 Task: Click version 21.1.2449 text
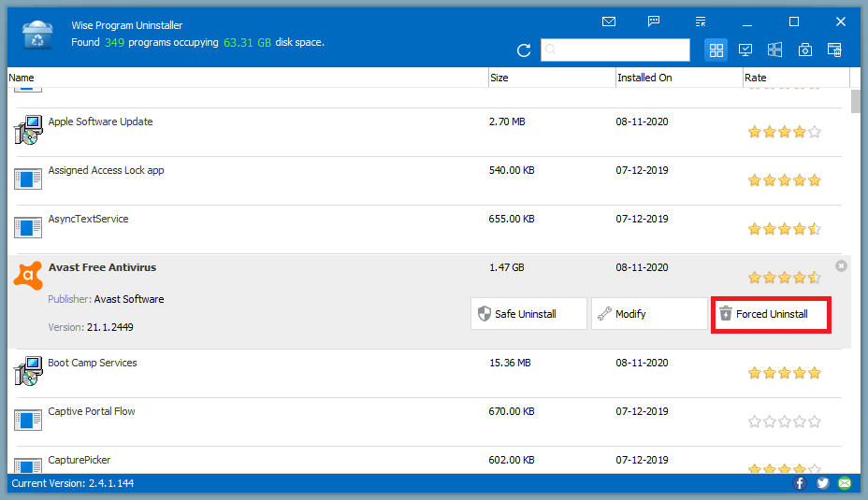[x=109, y=327]
